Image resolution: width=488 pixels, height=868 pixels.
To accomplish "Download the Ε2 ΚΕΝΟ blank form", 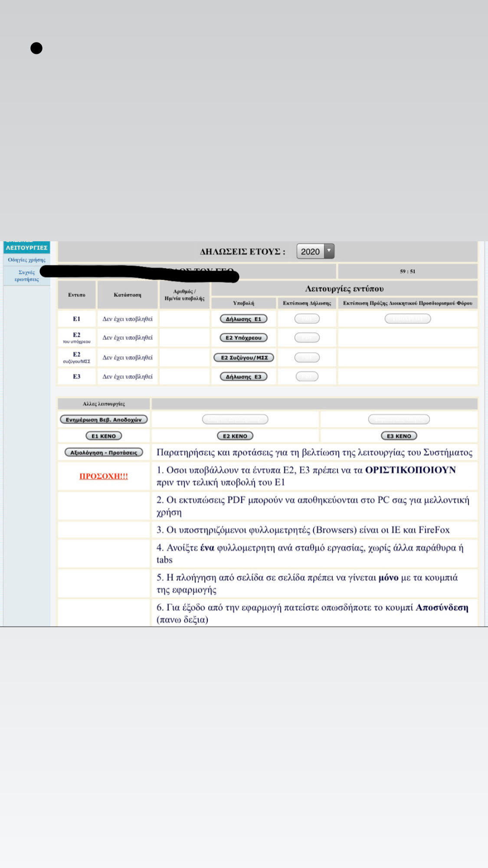I will tap(235, 436).
